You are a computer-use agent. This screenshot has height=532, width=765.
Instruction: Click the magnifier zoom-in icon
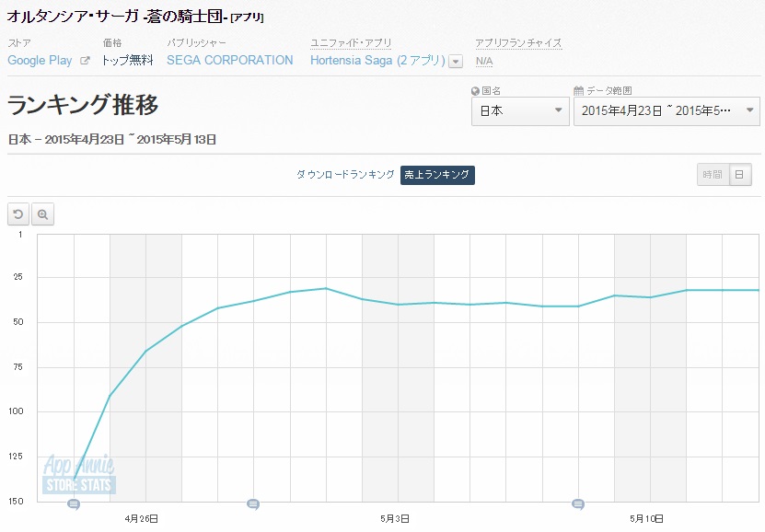42,214
